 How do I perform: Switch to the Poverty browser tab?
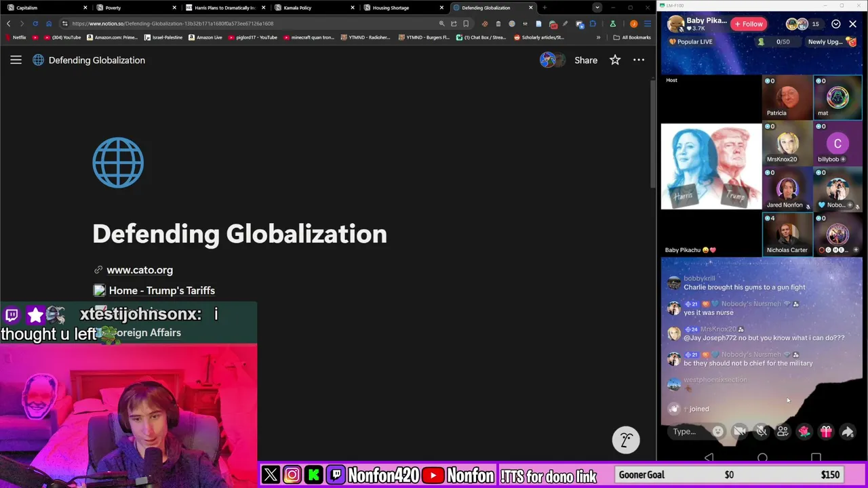point(136,7)
